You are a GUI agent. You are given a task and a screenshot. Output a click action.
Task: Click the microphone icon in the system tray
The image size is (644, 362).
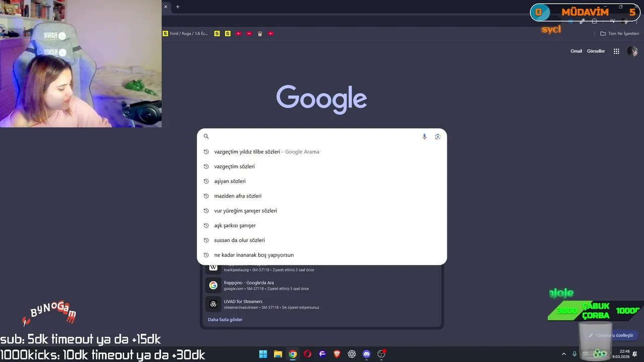coord(575,354)
